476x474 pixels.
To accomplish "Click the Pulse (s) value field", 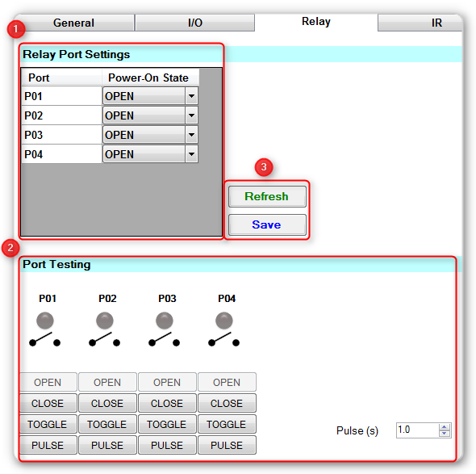I will pos(417,430).
